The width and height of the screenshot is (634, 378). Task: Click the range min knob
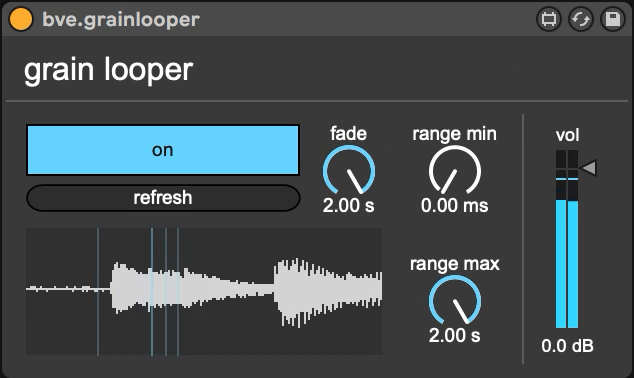[454, 171]
